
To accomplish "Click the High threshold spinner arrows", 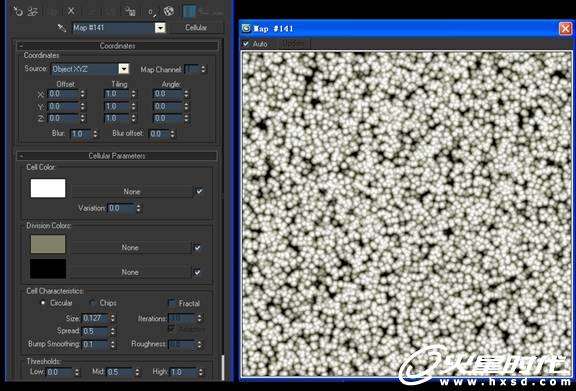I will (x=201, y=372).
